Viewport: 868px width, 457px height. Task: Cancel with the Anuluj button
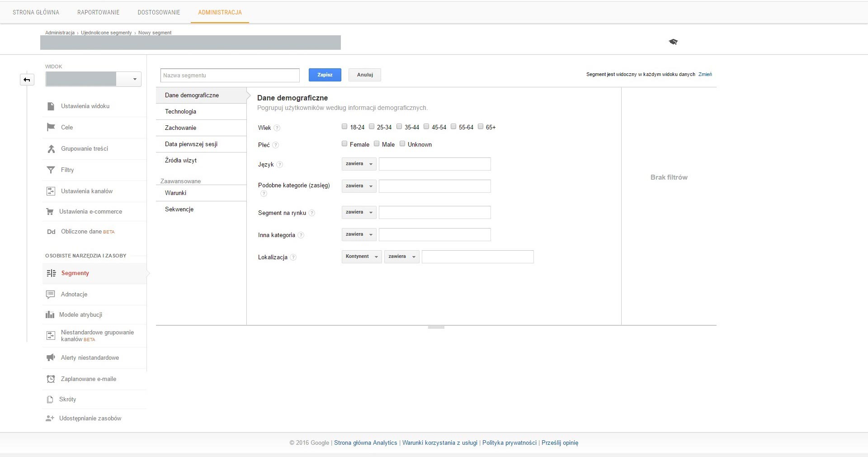pos(365,75)
